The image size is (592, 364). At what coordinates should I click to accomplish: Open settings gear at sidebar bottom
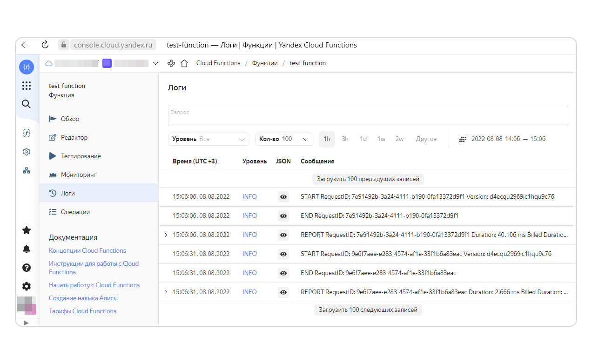tap(27, 286)
